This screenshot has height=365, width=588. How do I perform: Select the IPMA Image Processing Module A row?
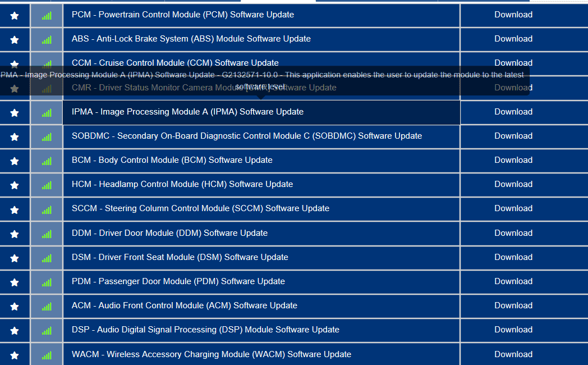(187, 112)
